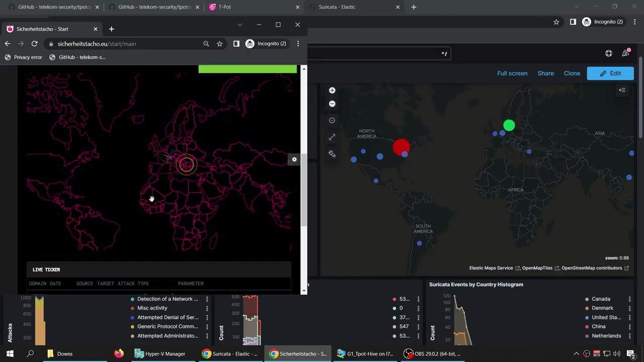Toggle Attempted Administrato legend series
The height and width of the screenshot is (362, 644).
168,336
